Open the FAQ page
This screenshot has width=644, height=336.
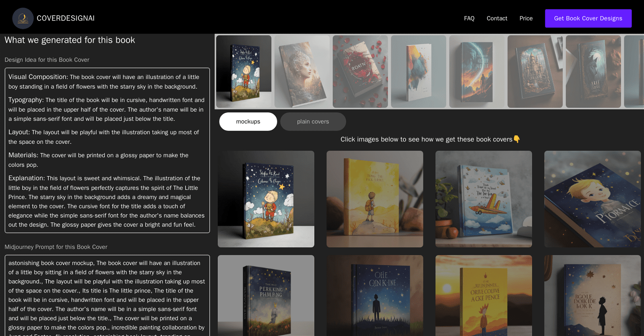(469, 18)
